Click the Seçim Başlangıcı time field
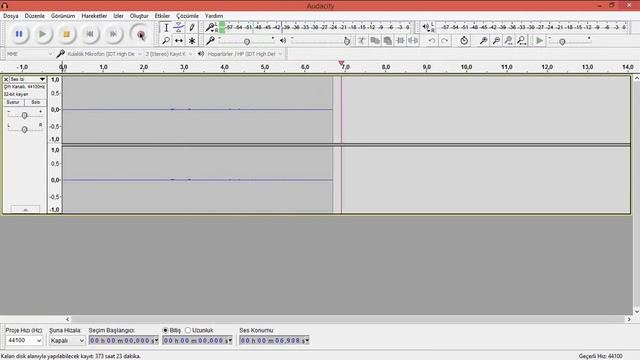Image resolution: width=640 pixels, height=360 pixels. 124,340
